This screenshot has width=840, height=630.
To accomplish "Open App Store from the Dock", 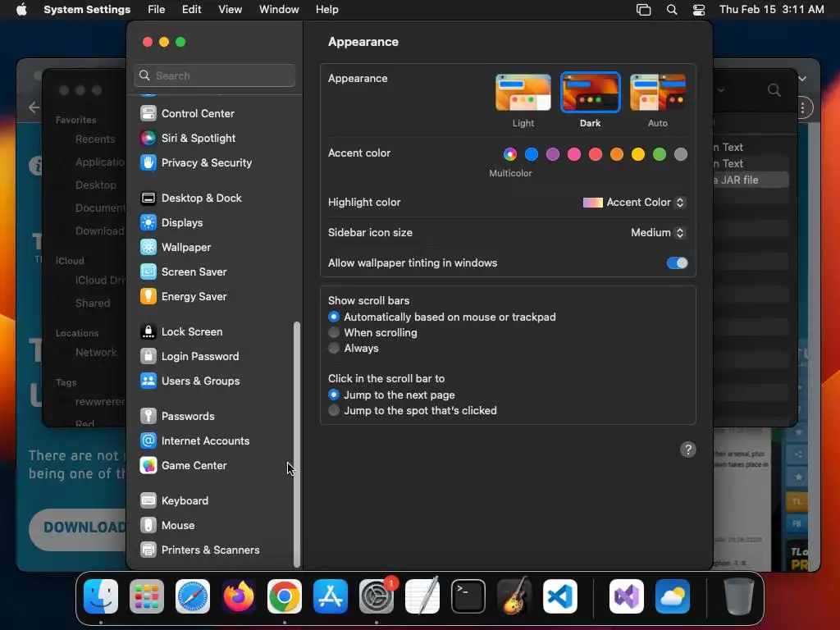I will pyautogui.click(x=331, y=596).
